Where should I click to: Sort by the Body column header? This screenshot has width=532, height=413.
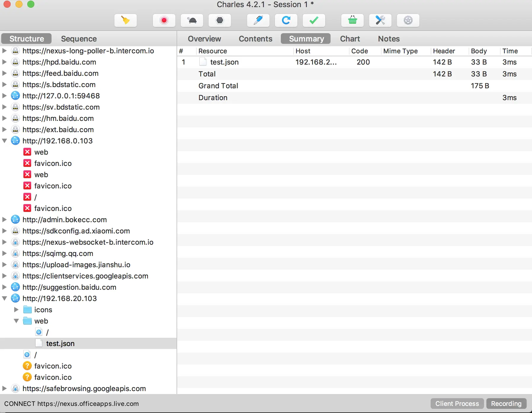(484, 51)
